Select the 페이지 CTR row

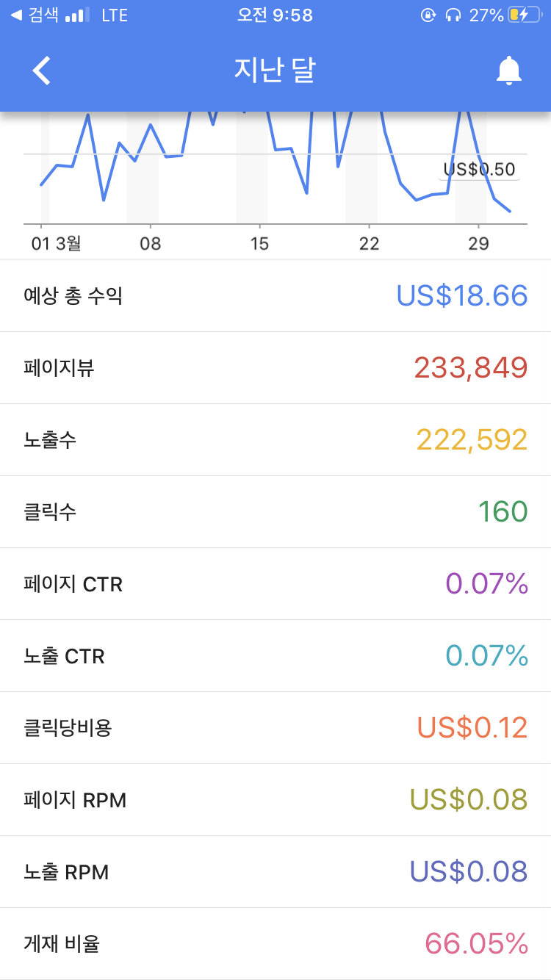click(275, 584)
